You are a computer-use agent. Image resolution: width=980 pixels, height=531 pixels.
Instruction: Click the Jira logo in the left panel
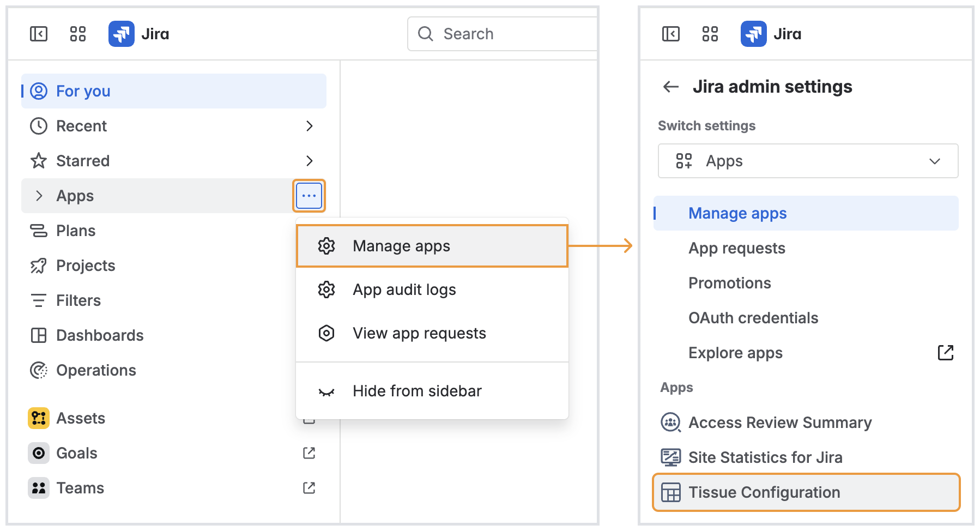click(122, 34)
